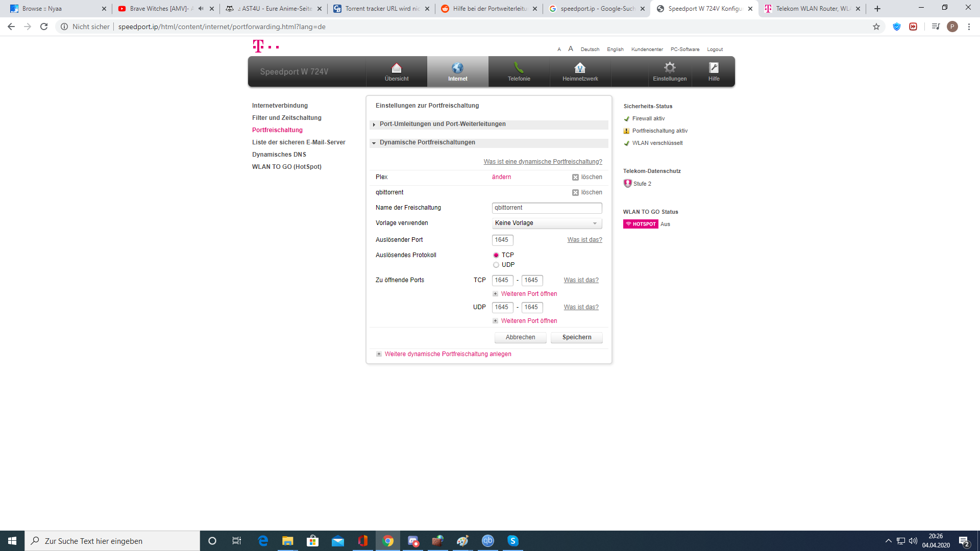Click the Hilfe icon

(714, 68)
